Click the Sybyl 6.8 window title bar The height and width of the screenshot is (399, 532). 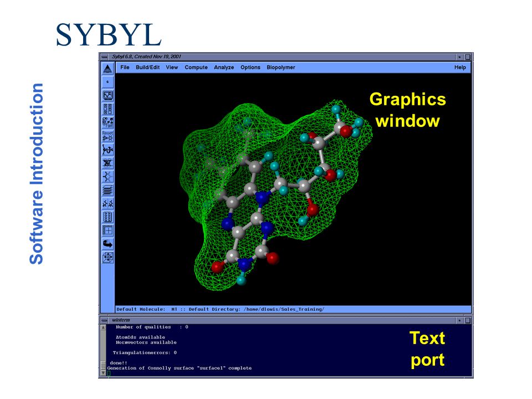282,57
